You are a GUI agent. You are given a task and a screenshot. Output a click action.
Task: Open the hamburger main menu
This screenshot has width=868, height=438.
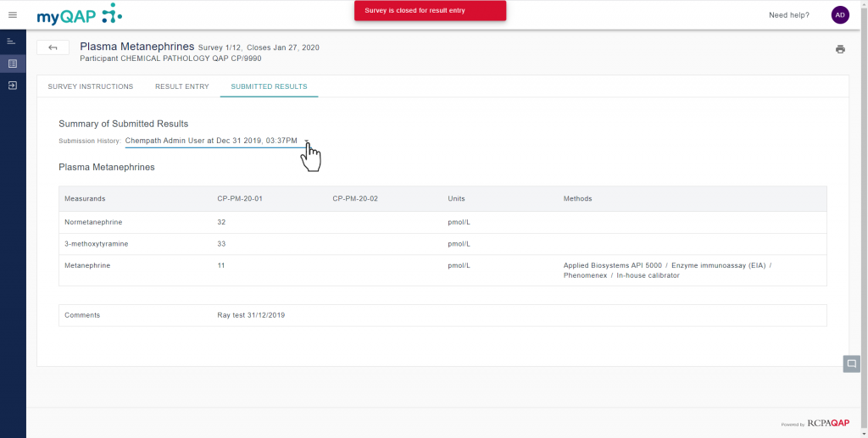point(13,15)
